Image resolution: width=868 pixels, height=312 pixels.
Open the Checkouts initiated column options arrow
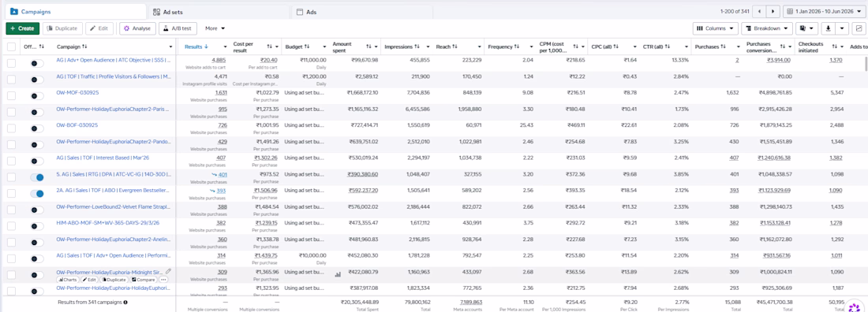(x=841, y=47)
